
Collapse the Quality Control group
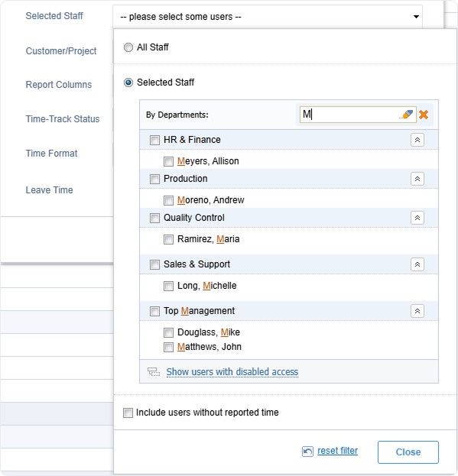tap(417, 218)
